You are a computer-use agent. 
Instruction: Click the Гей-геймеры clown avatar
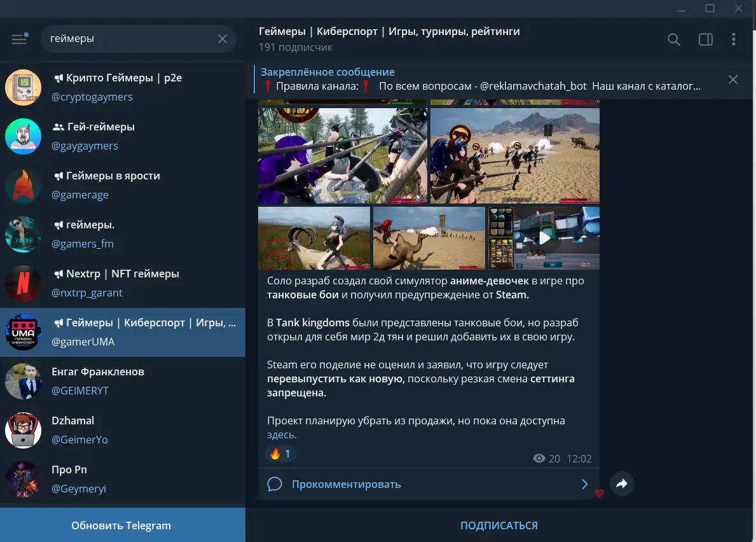click(x=23, y=137)
